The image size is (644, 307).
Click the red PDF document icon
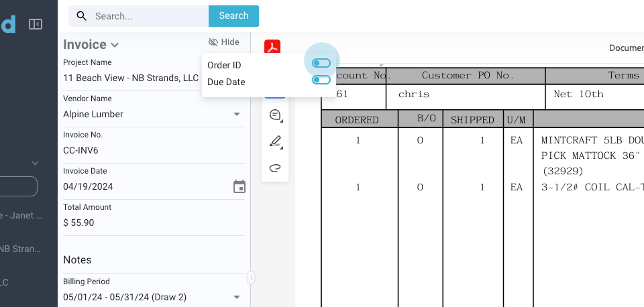[x=272, y=47]
